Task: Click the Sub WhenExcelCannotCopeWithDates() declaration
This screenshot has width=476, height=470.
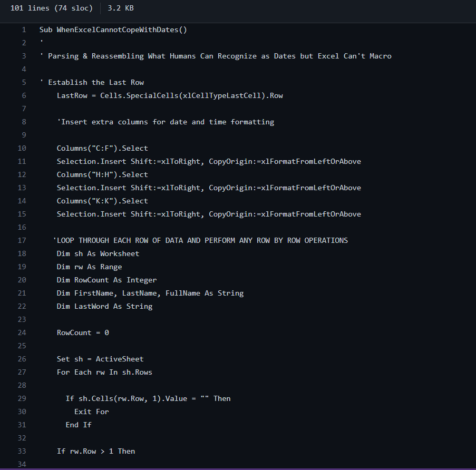Action: pyautogui.click(x=113, y=30)
